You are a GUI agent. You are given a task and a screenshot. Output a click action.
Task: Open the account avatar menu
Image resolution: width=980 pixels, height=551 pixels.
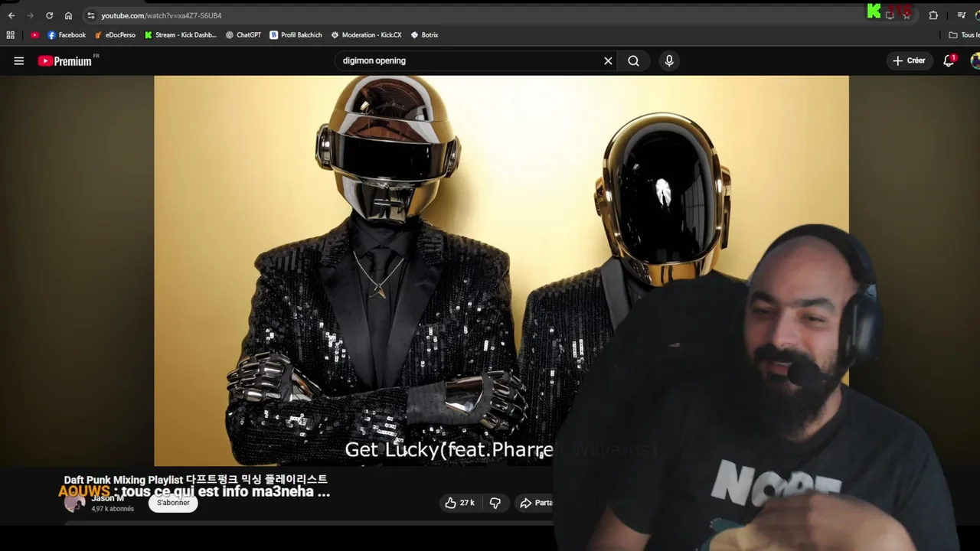(x=975, y=61)
